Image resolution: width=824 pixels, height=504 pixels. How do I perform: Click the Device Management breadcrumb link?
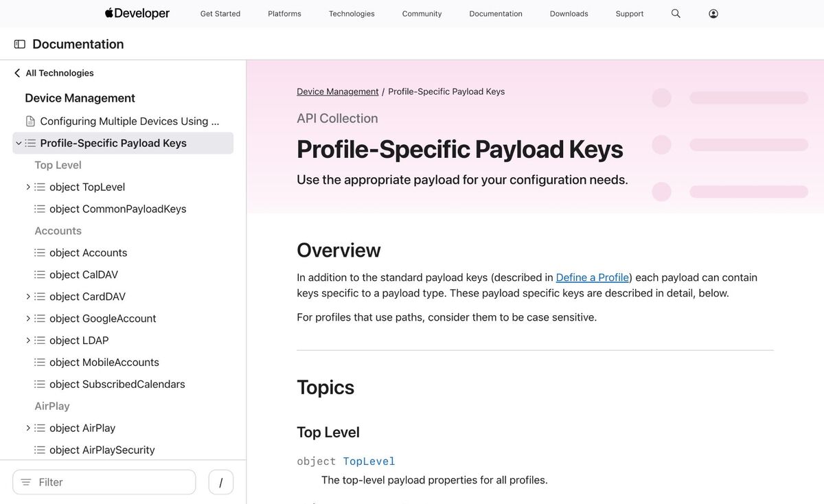pos(337,91)
